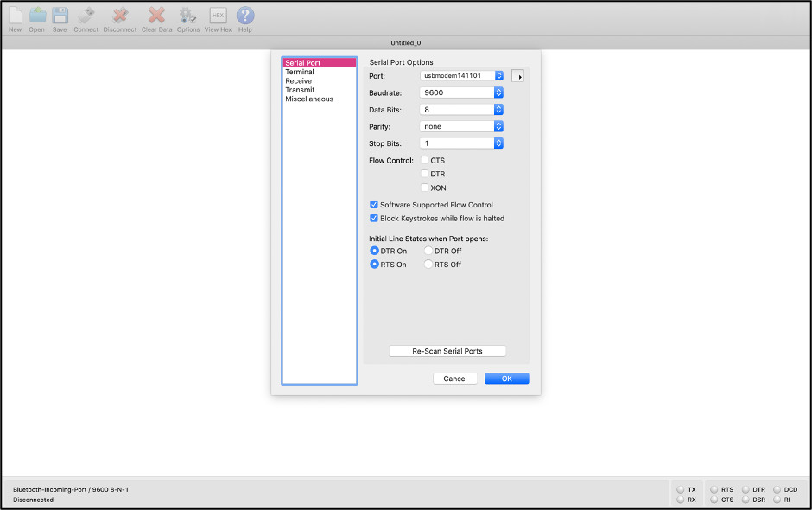The image size is (812, 510).
Task: Click the New document toolbar icon
Action: [x=15, y=16]
